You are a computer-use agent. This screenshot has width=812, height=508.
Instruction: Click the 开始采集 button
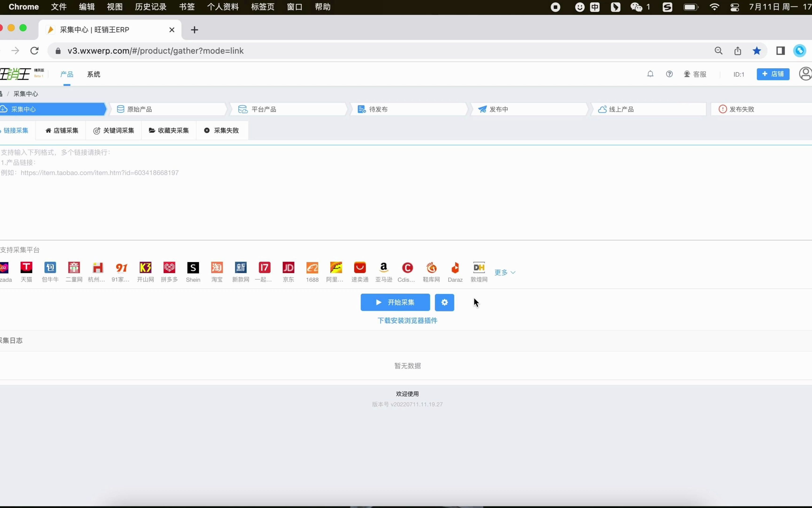(x=395, y=302)
